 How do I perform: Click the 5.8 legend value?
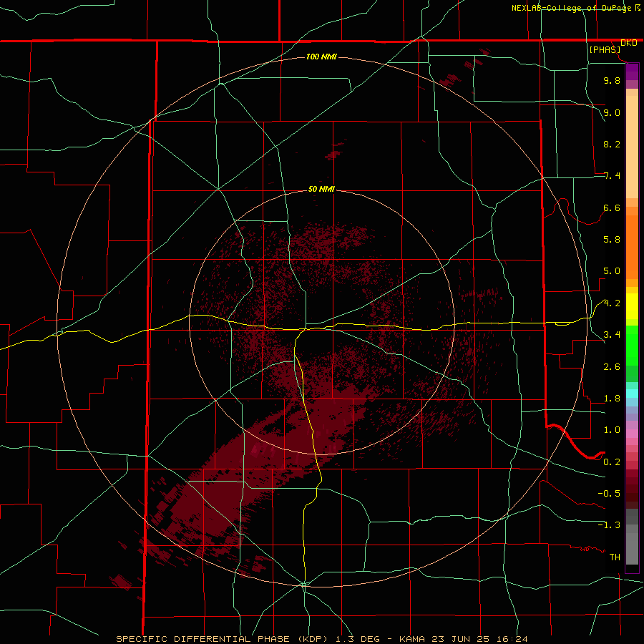click(612, 240)
